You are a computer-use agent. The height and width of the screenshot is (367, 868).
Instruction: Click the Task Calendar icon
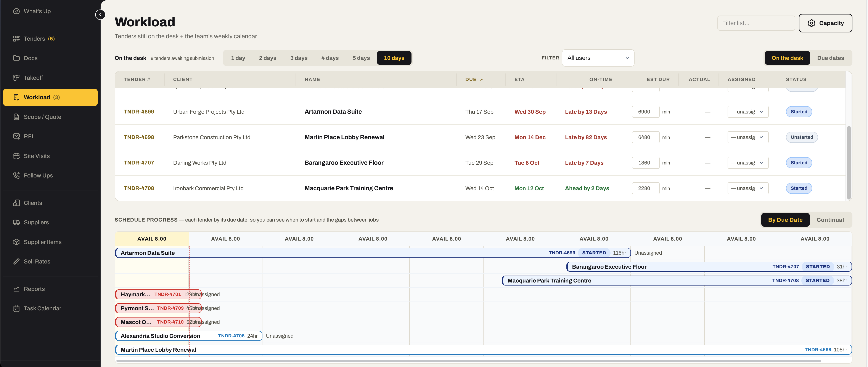pyautogui.click(x=16, y=308)
